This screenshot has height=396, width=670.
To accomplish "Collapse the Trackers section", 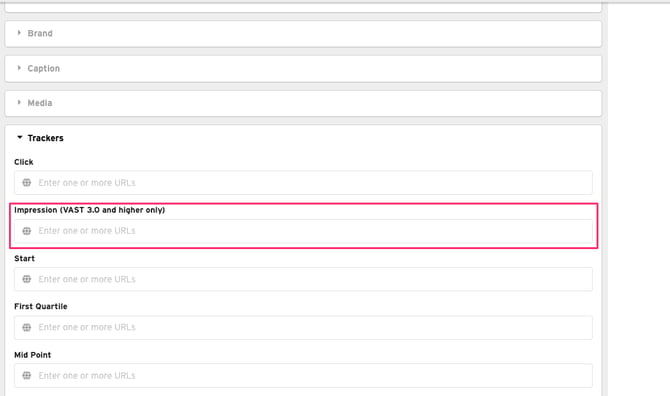I will [x=20, y=138].
